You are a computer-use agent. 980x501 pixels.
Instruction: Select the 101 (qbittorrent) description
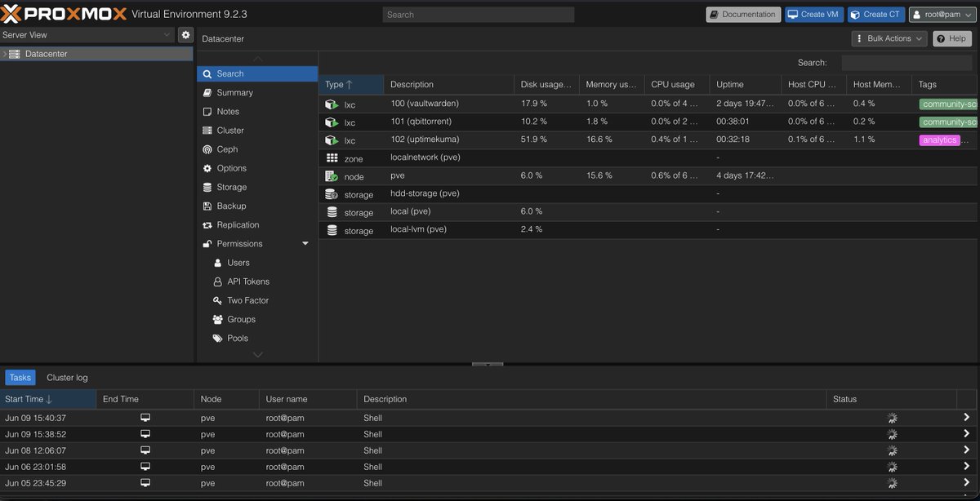click(x=422, y=122)
